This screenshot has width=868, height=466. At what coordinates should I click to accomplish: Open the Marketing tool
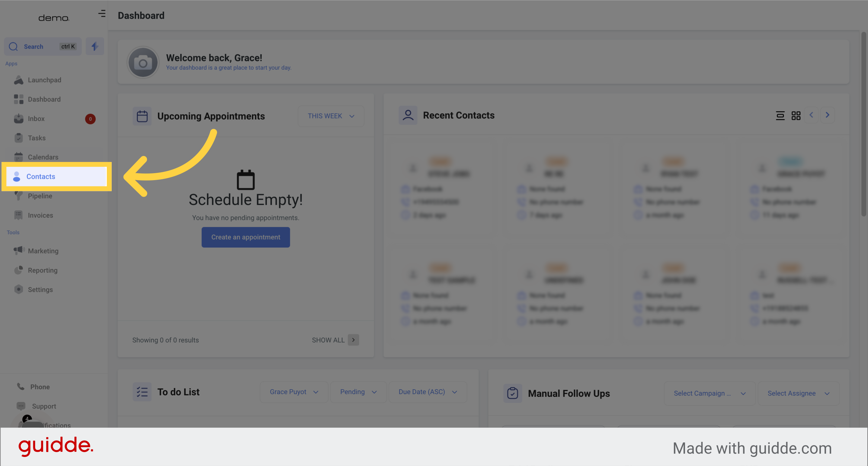click(43, 251)
